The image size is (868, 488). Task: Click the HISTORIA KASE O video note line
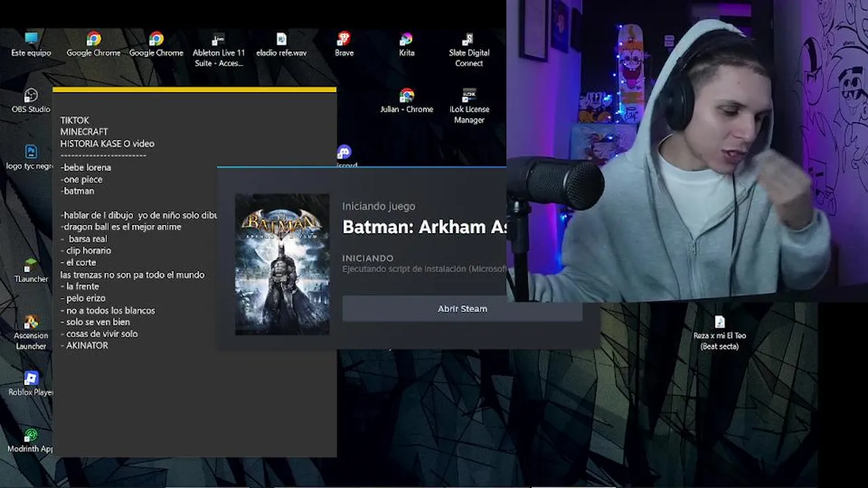click(x=107, y=144)
